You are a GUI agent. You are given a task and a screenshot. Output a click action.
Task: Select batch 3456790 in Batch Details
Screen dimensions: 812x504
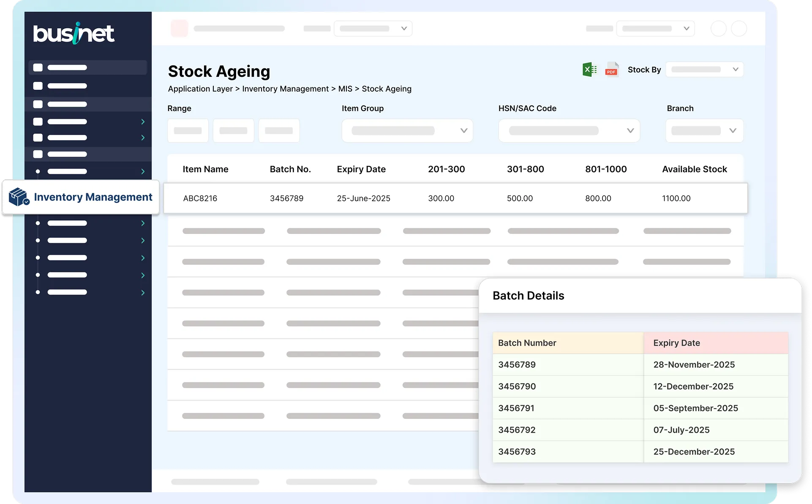pyautogui.click(x=517, y=386)
